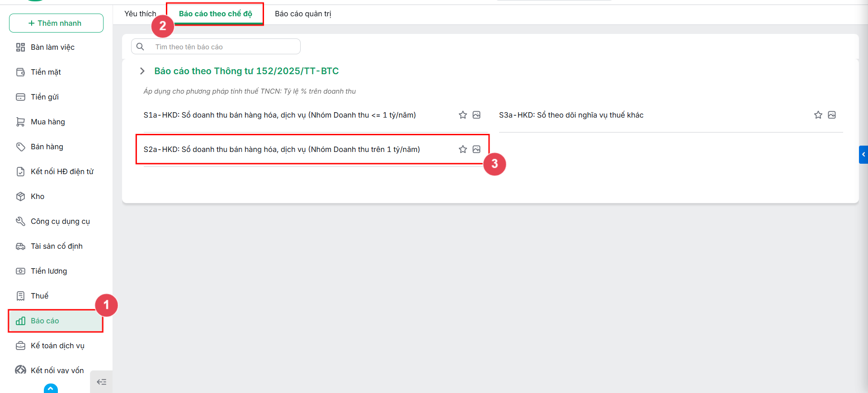Open preview image icon for S1a-HKD report

(x=476, y=115)
